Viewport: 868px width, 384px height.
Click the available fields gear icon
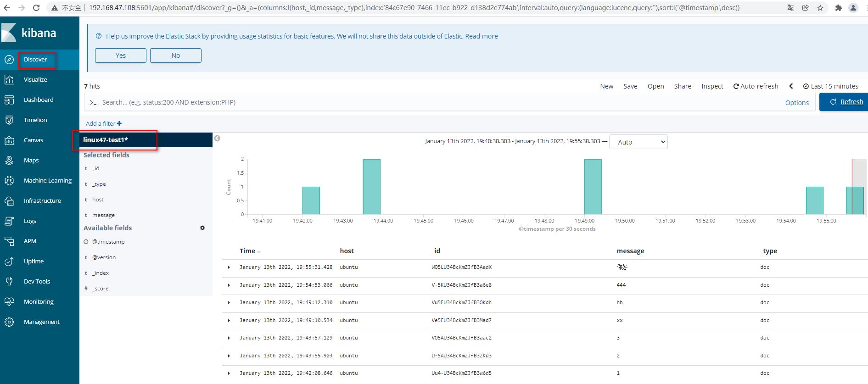point(202,228)
